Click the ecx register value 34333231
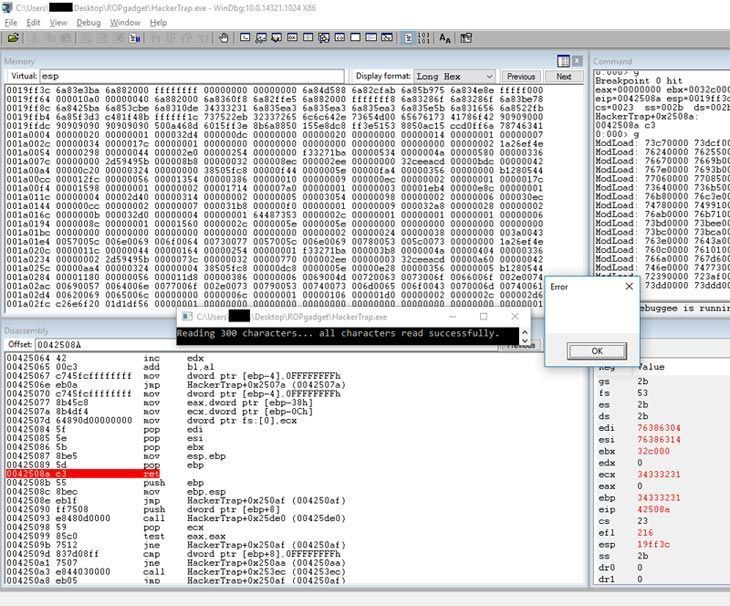 pos(659,475)
